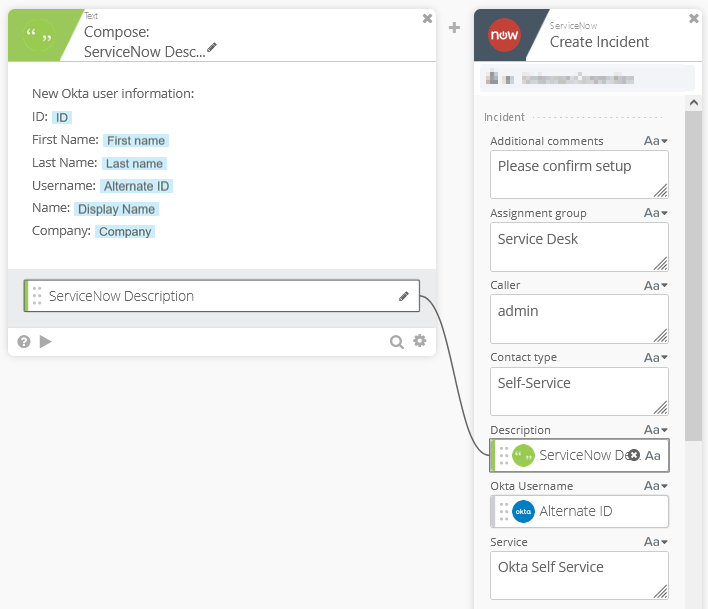Open help for the Compose card
Image resolution: width=708 pixels, height=609 pixels.
[x=24, y=342]
